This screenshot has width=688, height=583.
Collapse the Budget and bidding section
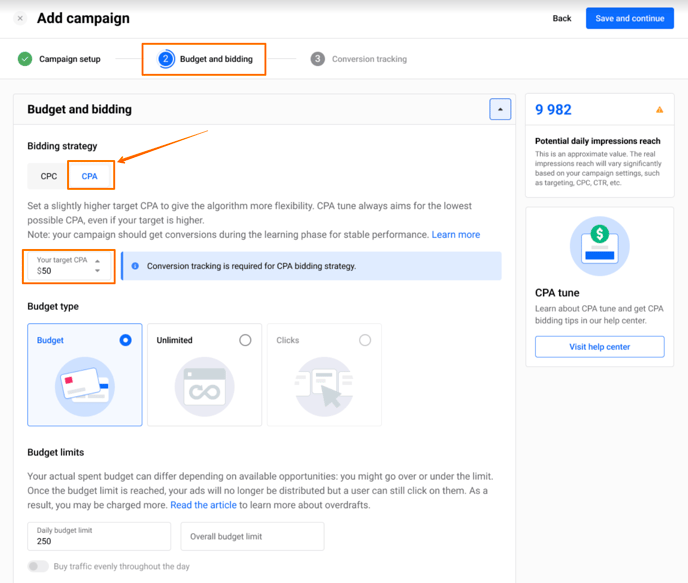[500, 109]
